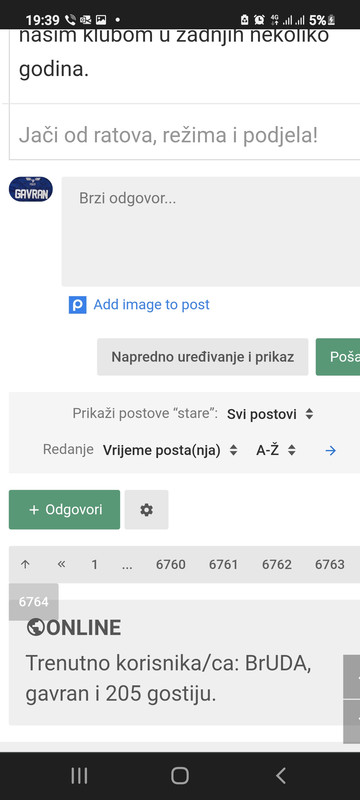The height and width of the screenshot is (800, 360).
Task: Go to previous page double chevron
Action: [62, 564]
